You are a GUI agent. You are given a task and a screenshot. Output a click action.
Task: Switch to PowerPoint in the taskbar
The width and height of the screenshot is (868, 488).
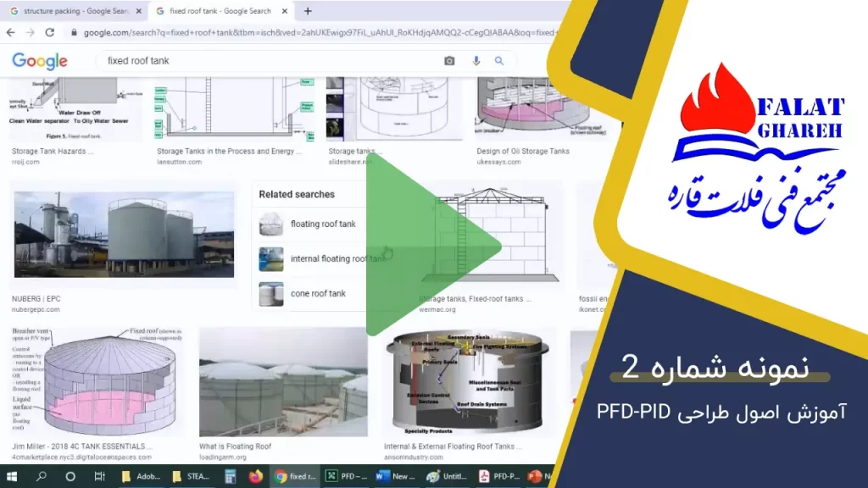pyautogui.click(x=540, y=476)
